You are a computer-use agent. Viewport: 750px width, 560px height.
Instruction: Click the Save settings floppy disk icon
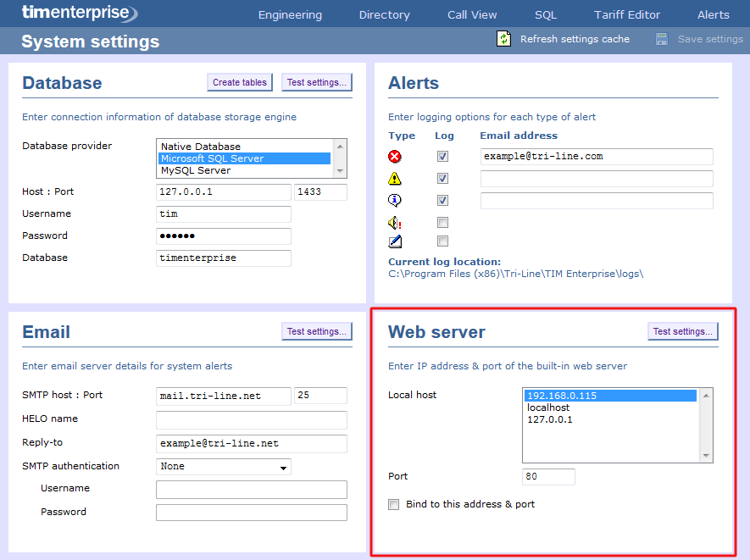tap(662, 39)
